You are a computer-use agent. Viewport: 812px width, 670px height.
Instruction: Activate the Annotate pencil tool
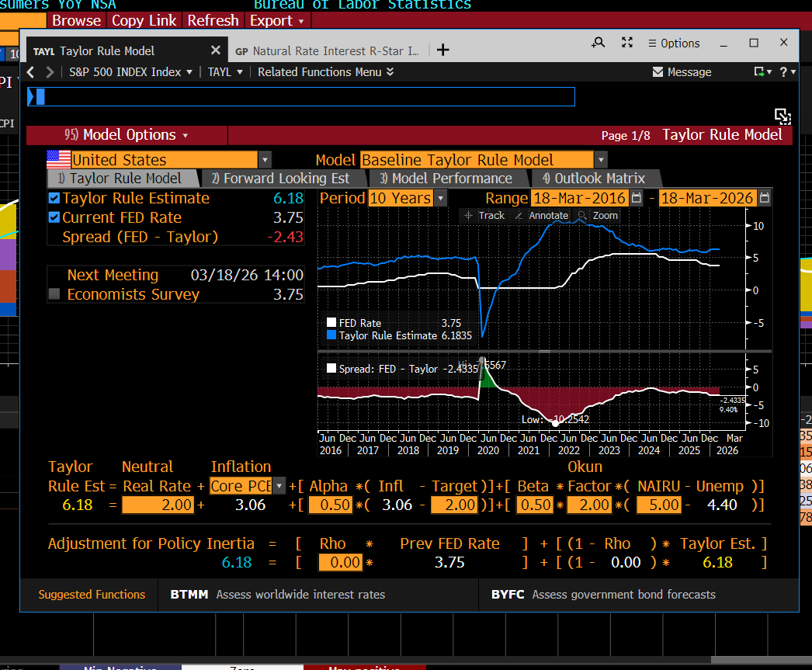pyautogui.click(x=542, y=215)
